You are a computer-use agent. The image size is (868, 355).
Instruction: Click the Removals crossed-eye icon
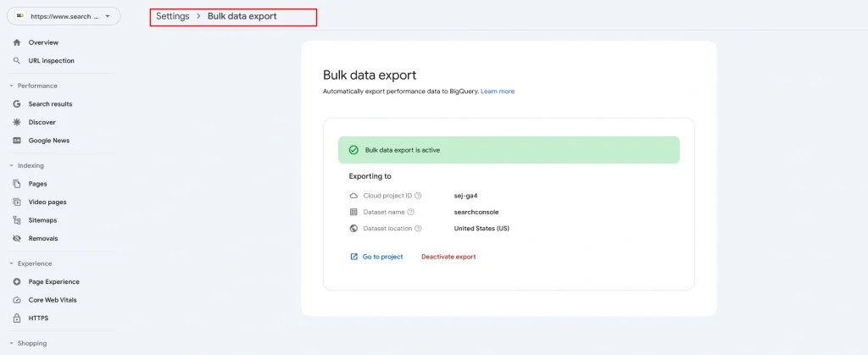pyautogui.click(x=17, y=238)
